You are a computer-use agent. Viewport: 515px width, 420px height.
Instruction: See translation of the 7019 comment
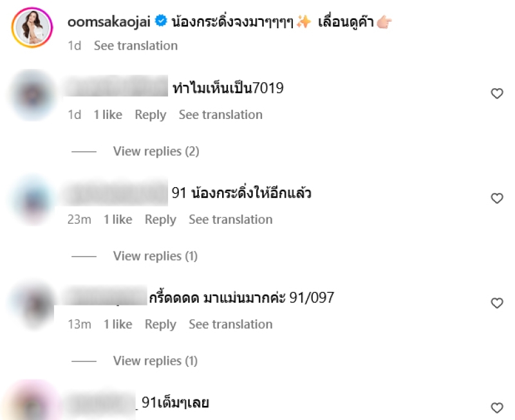coord(221,114)
